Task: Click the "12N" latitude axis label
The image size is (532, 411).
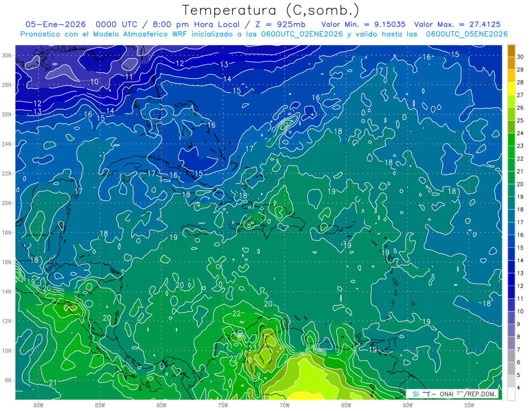Action: coord(8,321)
